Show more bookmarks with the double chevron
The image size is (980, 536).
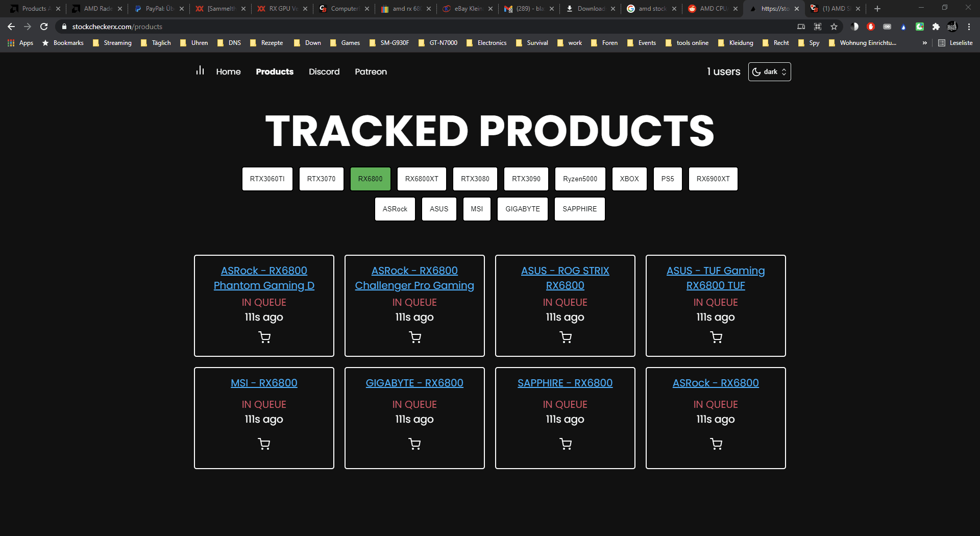pyautogui.click(x=924, y=43)
